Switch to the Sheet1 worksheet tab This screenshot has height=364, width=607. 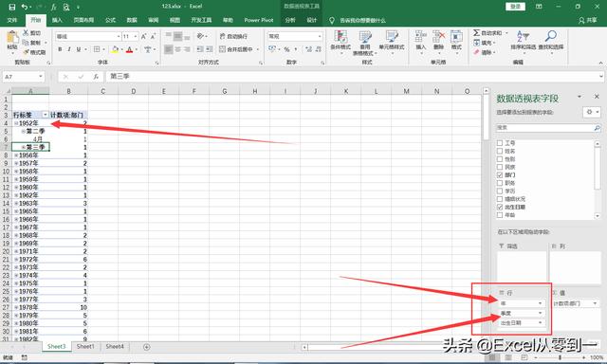pos(85,347)
